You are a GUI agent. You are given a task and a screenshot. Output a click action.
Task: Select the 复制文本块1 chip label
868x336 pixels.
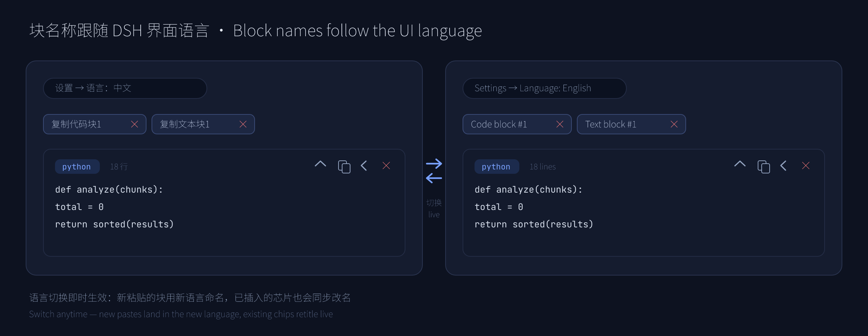[x=185, y=124]
